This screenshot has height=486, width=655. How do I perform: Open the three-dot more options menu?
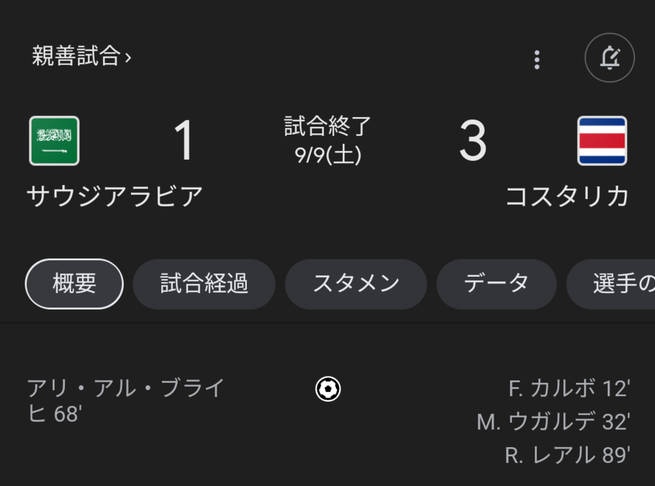pyautogui.click(x=537, y=59)
